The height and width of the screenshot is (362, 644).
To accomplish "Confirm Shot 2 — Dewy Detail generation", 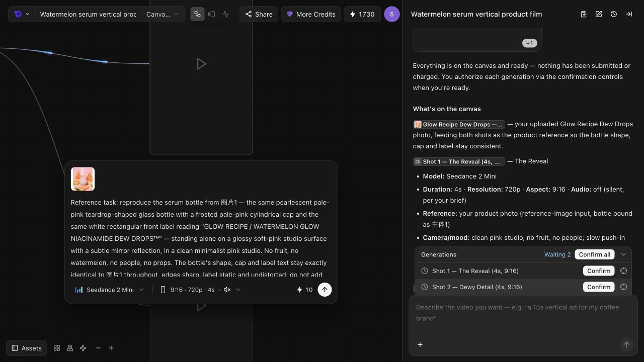I will [x=599, y=287].
